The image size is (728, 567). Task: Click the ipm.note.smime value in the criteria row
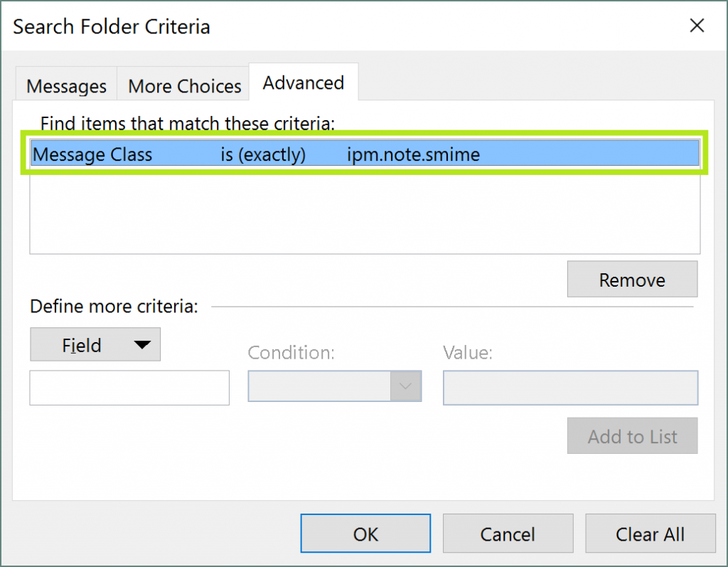pos(413,154)
